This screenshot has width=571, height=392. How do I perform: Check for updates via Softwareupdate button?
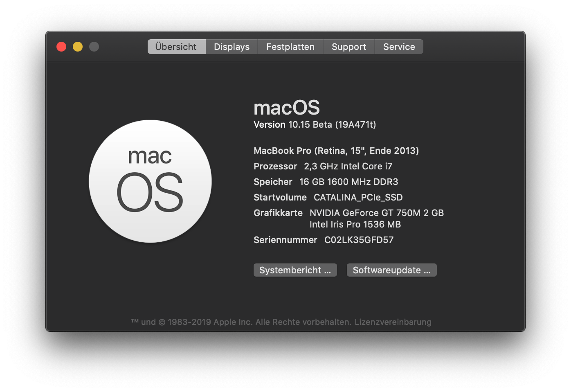[x=392, y=270]
